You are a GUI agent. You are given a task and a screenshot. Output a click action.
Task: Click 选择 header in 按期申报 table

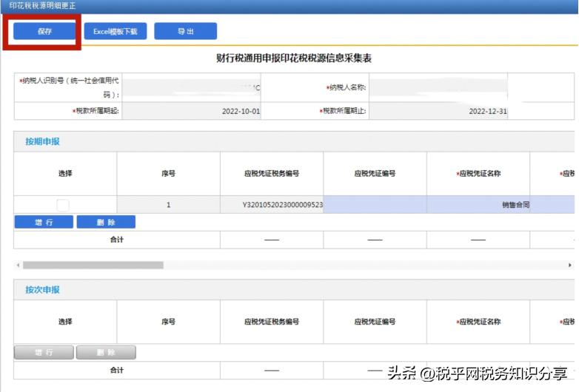(x=65, y=173)
